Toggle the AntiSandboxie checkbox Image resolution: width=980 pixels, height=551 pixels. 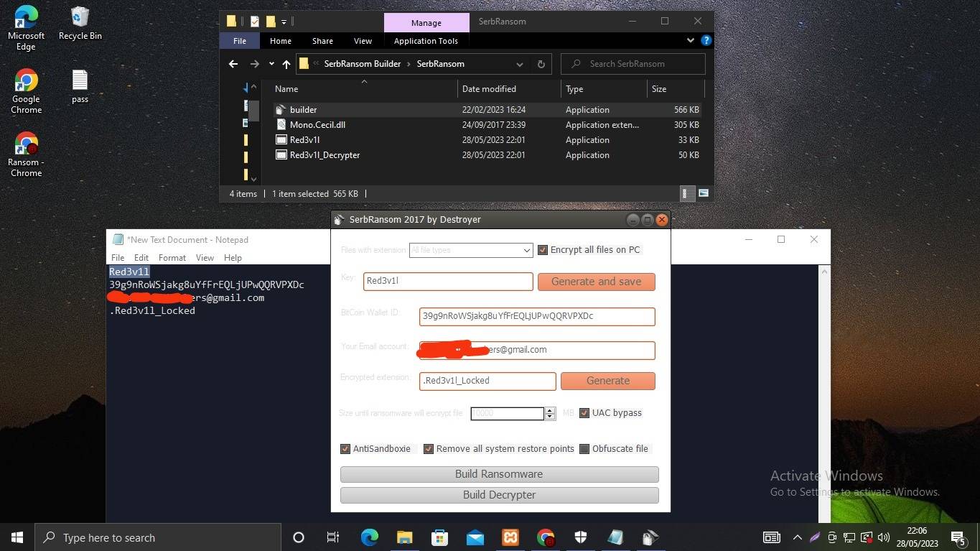click(x=345, y=449)
